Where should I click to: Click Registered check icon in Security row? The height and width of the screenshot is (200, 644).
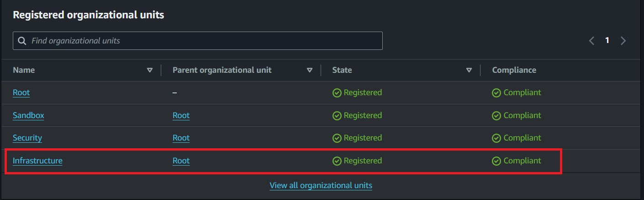pos(337,138)
